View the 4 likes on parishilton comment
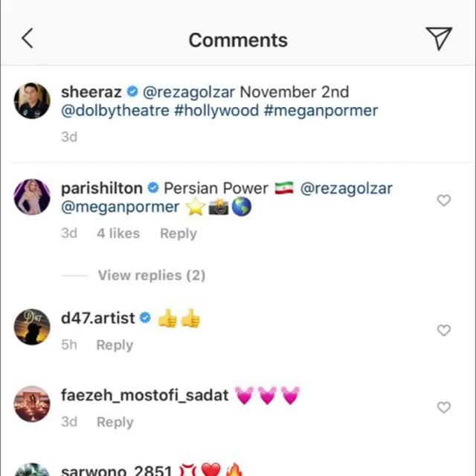This screenshot has width=476, height=476. (x=118, y=234)
